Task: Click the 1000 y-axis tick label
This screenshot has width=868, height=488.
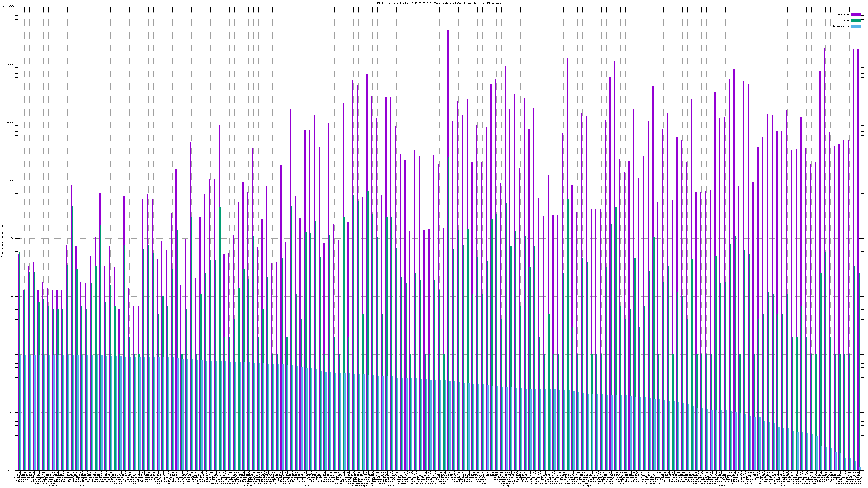Action: pos(11,181)
